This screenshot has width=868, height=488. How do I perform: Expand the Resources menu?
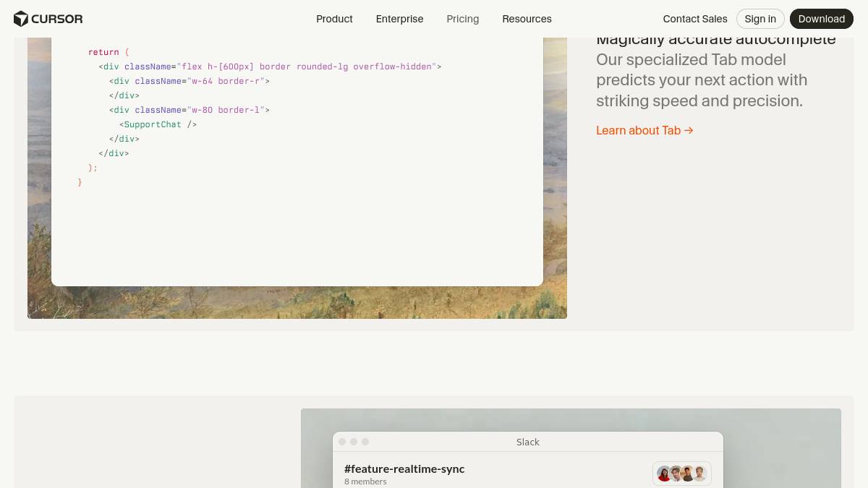click(527, 19)
